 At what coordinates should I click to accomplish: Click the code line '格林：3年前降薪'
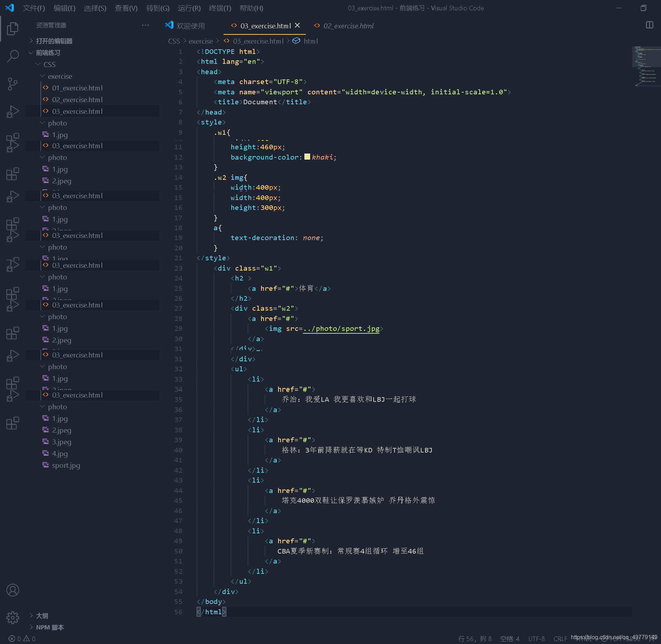point(357,450)
